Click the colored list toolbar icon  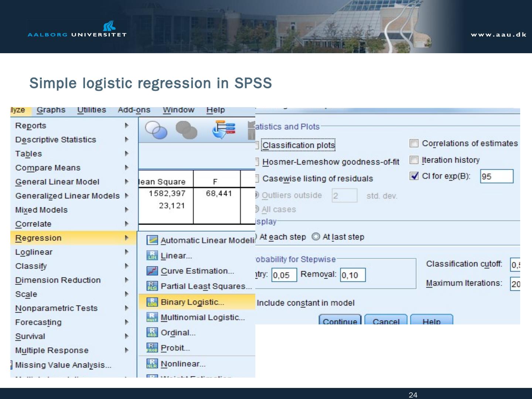(x=224, y=130)
